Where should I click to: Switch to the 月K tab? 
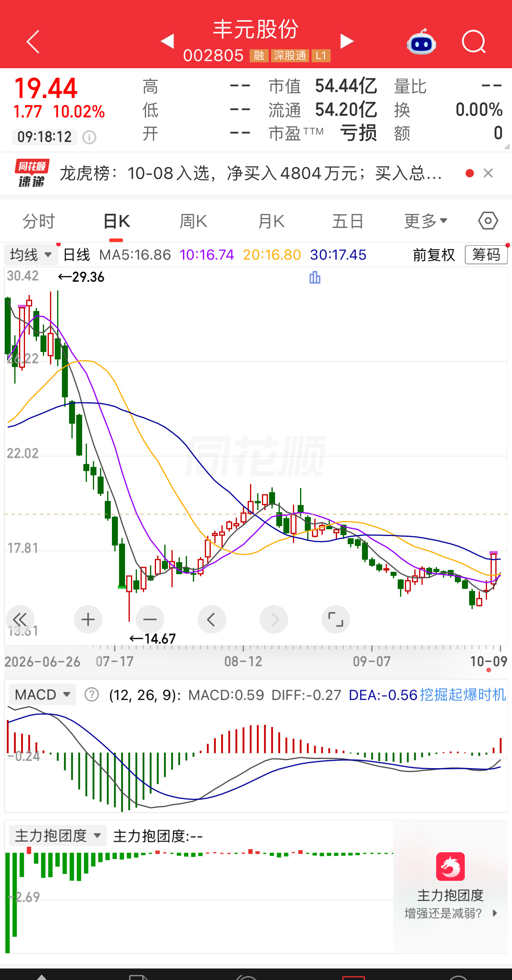point(271,221)
